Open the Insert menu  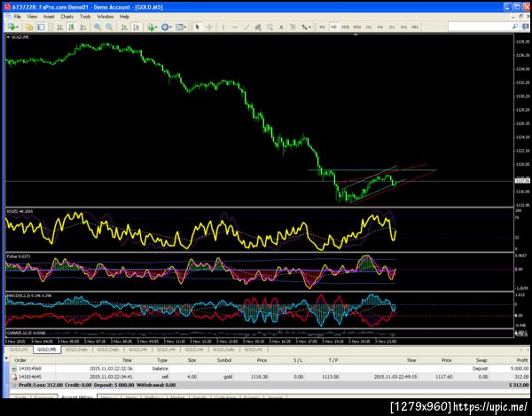49,16
